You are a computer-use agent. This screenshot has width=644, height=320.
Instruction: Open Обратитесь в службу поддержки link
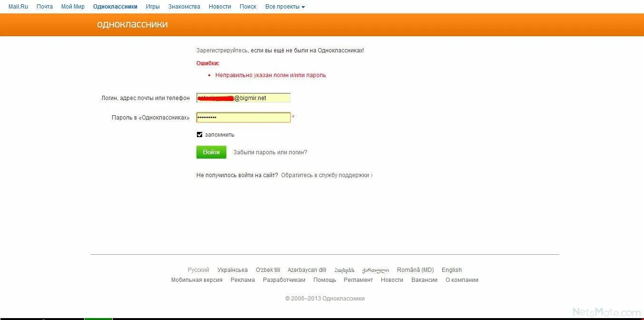tap(327, 175)
